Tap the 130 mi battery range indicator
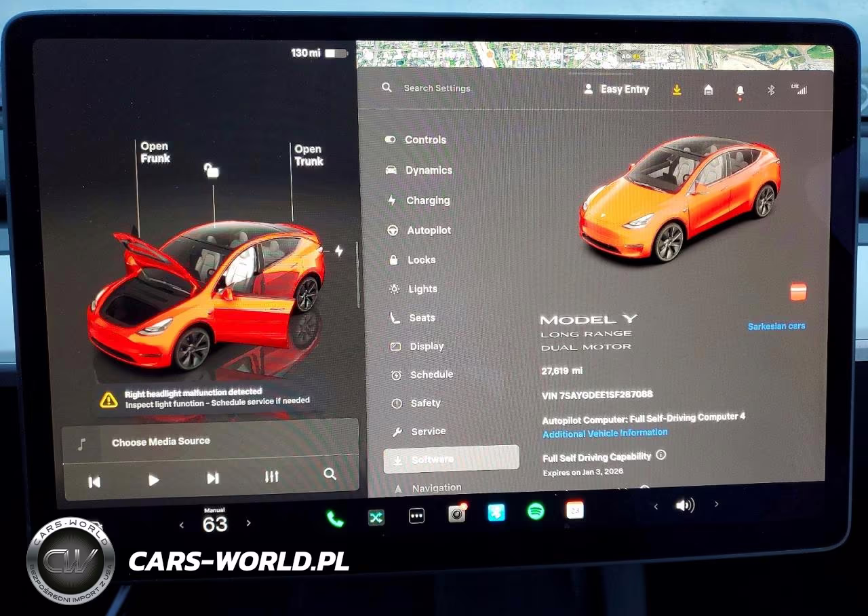 [319, 53]
